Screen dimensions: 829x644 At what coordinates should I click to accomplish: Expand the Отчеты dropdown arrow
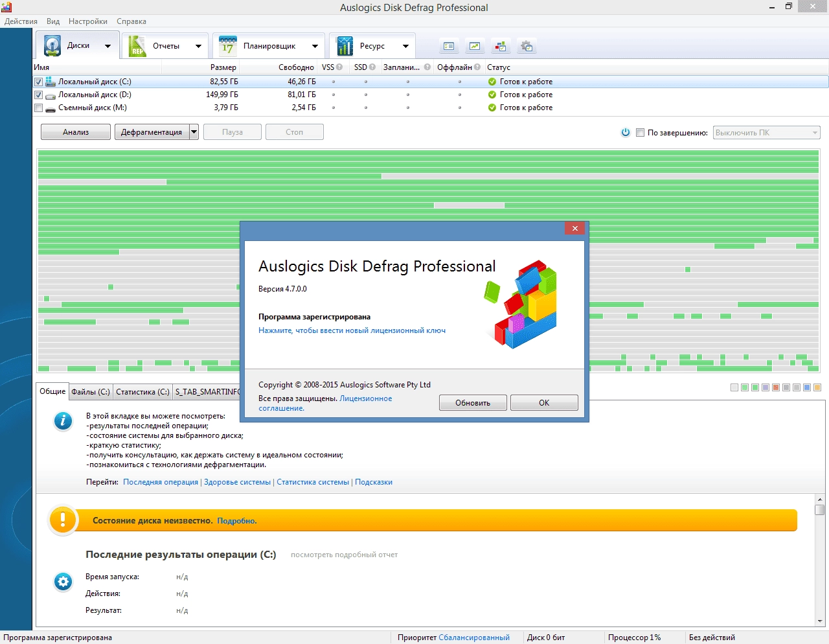tap(198, 46)
